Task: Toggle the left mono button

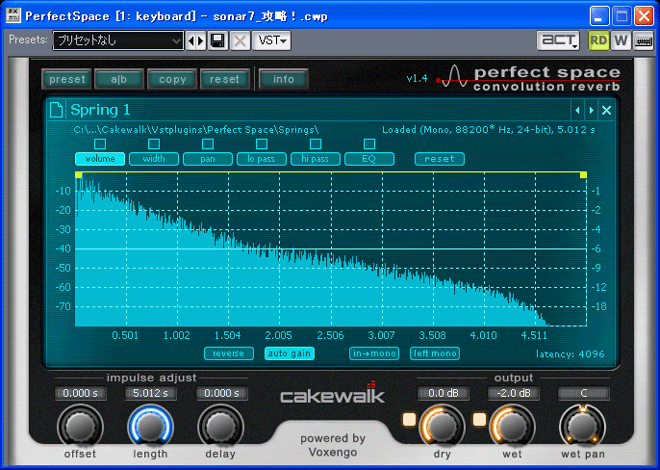Action: click(x=435, y=353)
